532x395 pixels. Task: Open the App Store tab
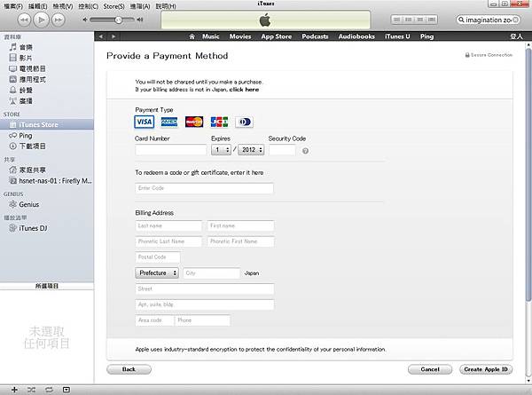pyautogui.click(x=276, y=36)
